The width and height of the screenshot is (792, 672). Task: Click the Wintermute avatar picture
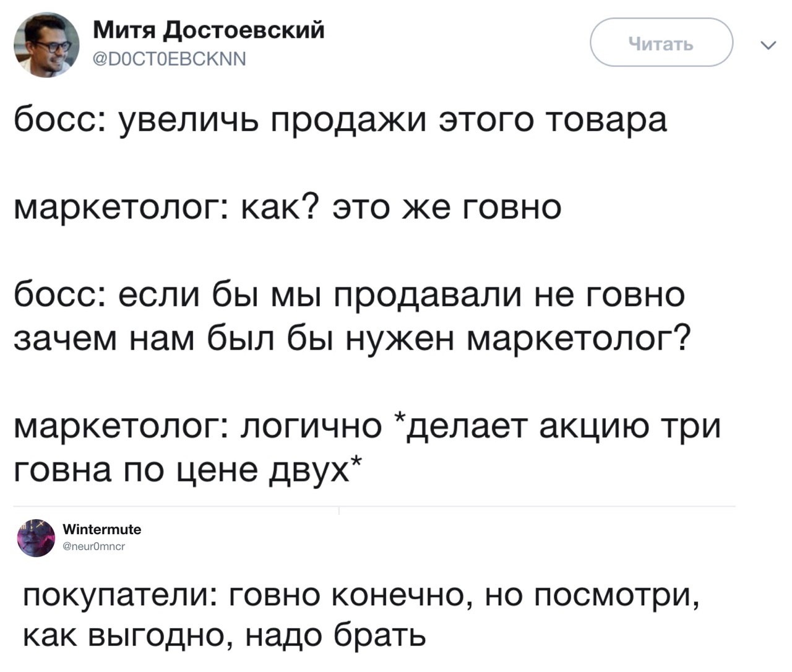36,537
